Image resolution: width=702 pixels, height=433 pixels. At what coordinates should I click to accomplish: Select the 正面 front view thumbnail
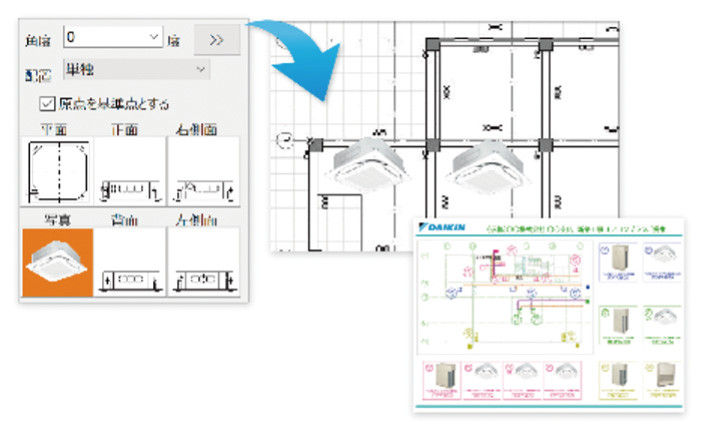point(130,171)
